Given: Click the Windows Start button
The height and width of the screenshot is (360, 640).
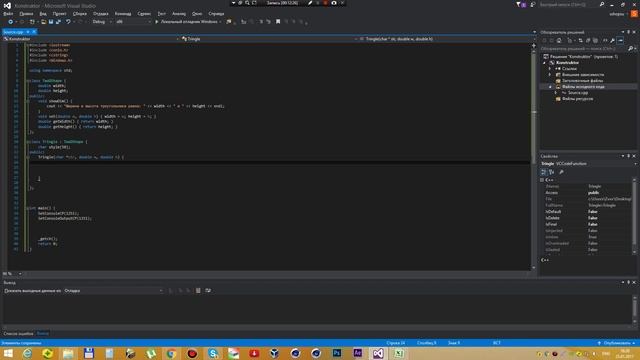Looking at the screenshot, I should 8,353.
